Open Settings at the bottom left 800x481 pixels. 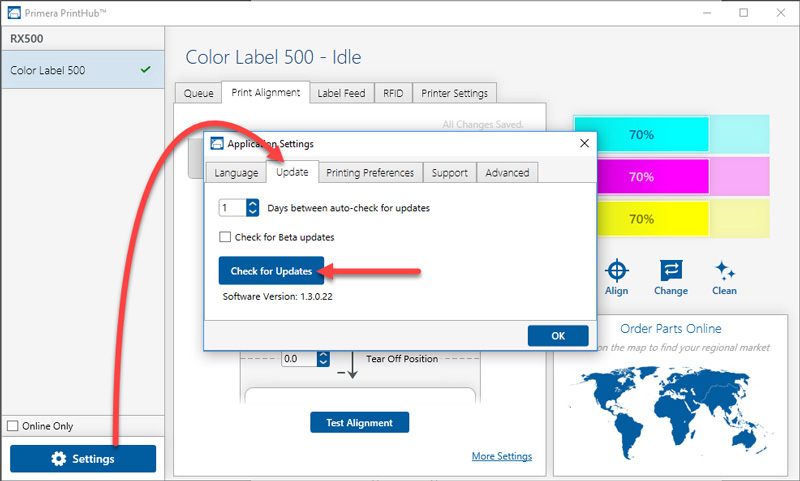coord(83,459)
